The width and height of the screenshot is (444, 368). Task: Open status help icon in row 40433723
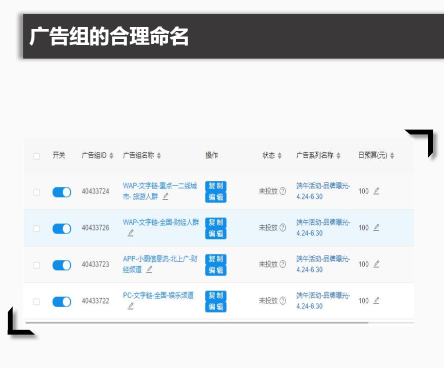[283, 264]
